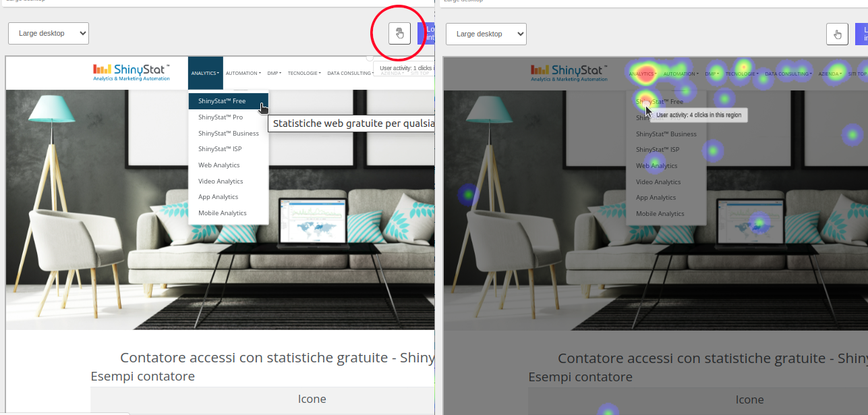The image size is (868, 415).
Task: Expand TECNOLOGIE menu in the left panel
Action: coord(303,74)
